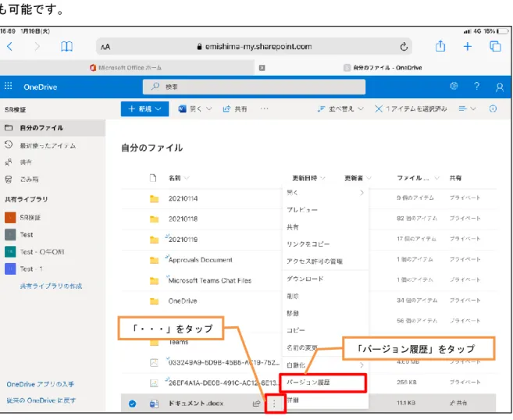Open the 新規 new item dropdown
Screen dimensions: 513x420
[144, 109]
